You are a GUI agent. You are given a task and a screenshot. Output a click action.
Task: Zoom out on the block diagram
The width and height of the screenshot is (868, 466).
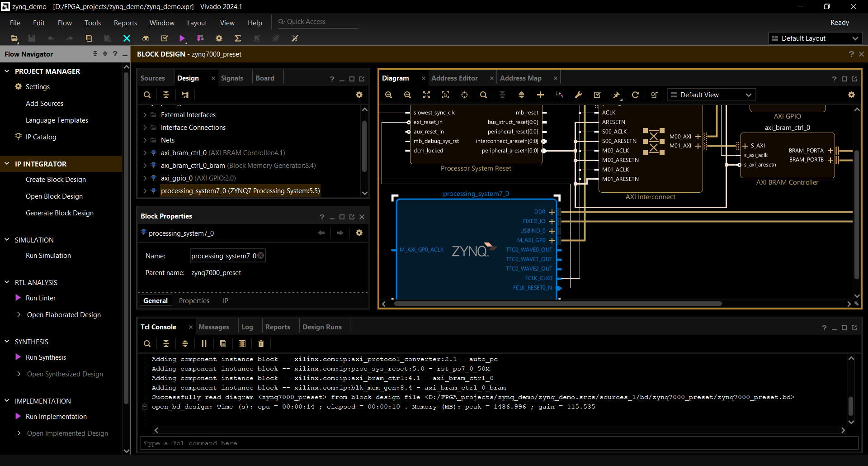click(x=407, y=95)
